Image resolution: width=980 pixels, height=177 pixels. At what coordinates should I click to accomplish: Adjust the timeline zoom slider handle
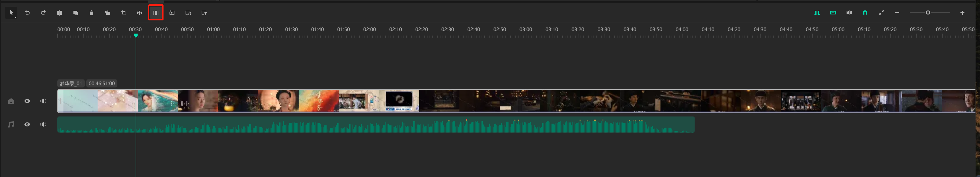928,13
